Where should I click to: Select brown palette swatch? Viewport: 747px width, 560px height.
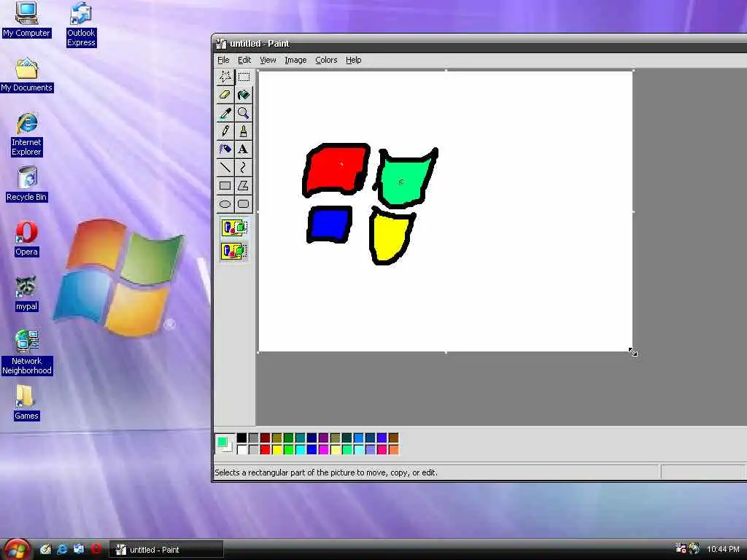(393, 437)
